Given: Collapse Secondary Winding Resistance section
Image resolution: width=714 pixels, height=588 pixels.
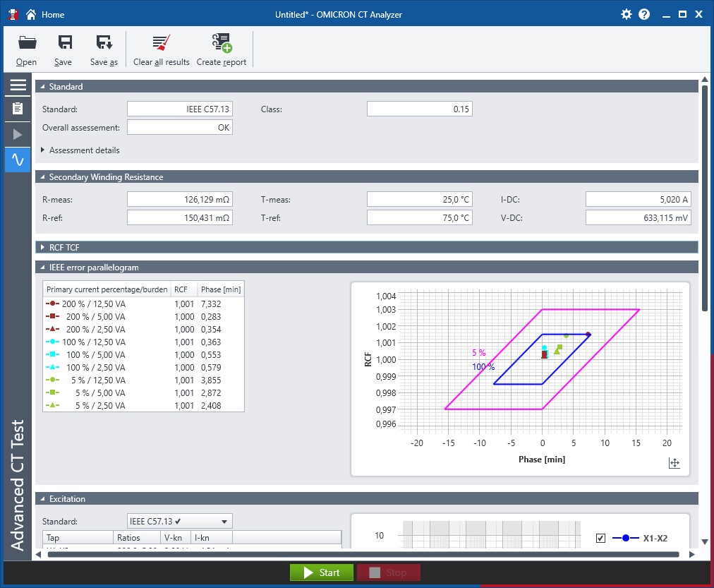Looking at the screenshot, I should click(43, 177).
